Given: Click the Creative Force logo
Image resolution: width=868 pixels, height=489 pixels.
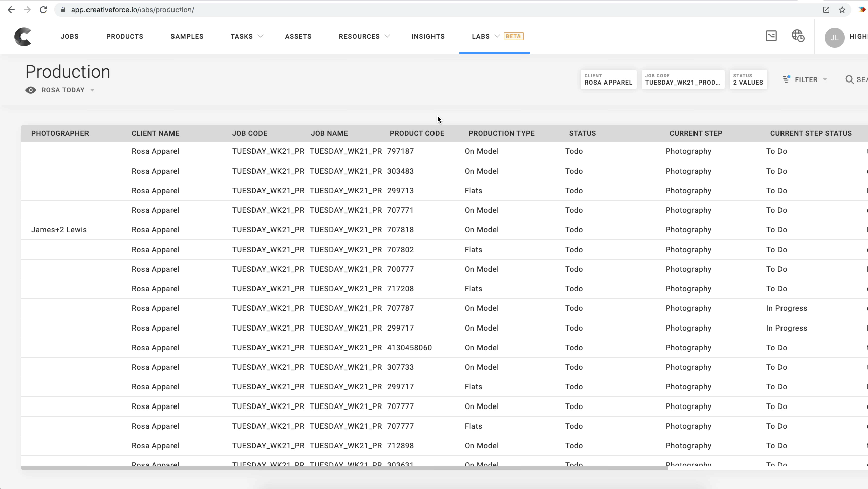Looking at the screenshot, I should click(23, 36).
